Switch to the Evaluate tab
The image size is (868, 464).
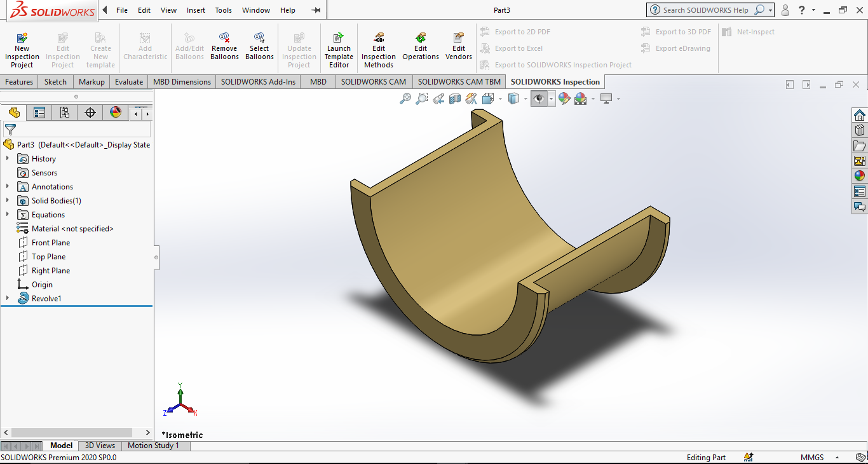tap(129, 82)
